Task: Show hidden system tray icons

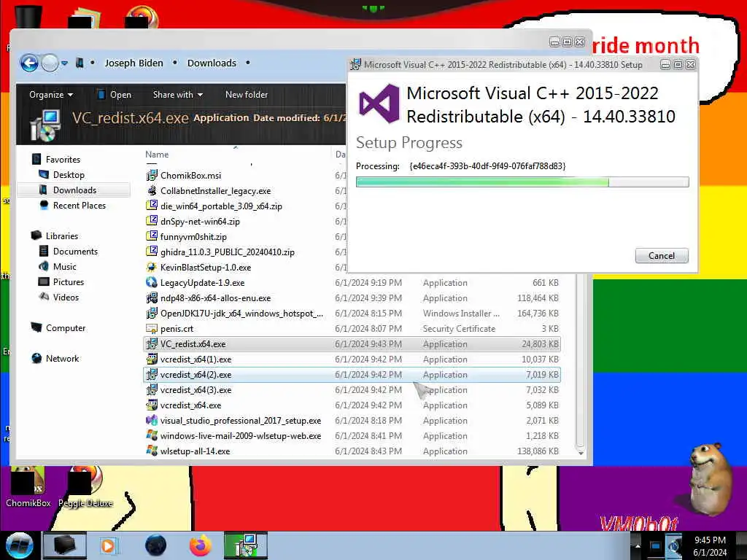Action: pos(638,546)
